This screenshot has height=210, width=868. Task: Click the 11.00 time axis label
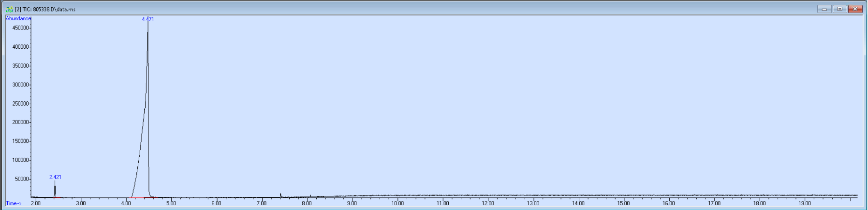click(442, 203)
